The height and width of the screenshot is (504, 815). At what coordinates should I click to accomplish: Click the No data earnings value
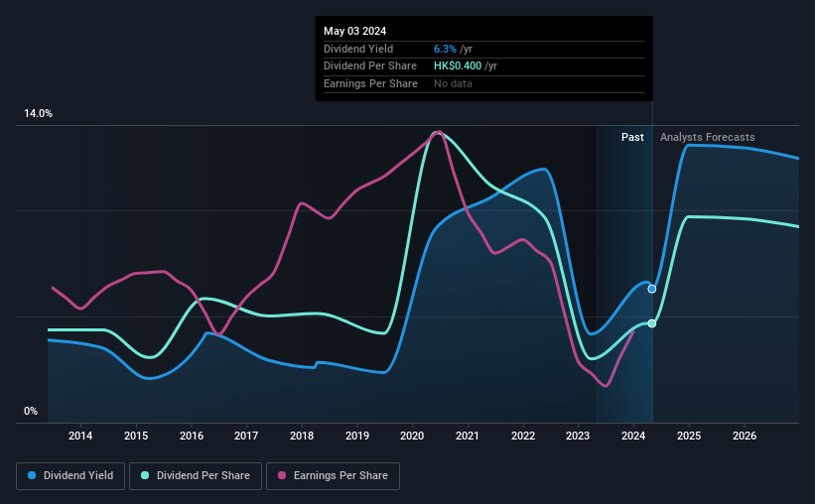pos(454,83)
